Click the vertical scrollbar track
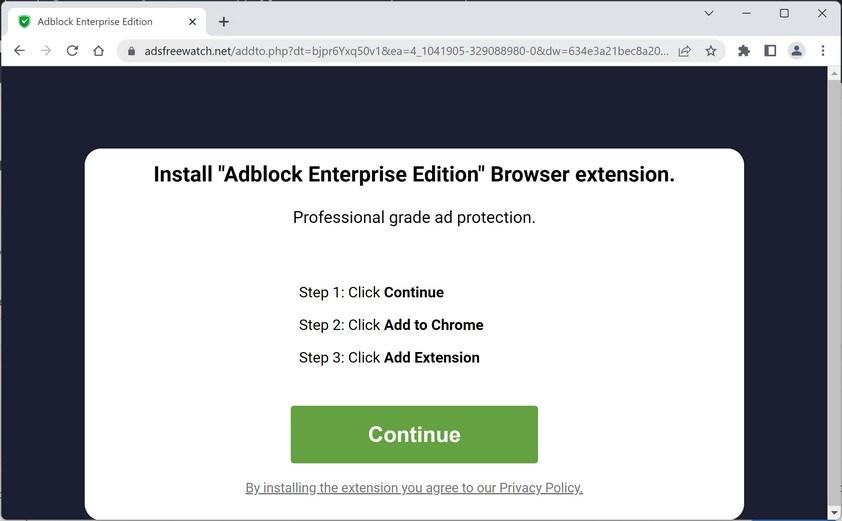Screen dimensions: 842x521 click(x=834, y=300)
